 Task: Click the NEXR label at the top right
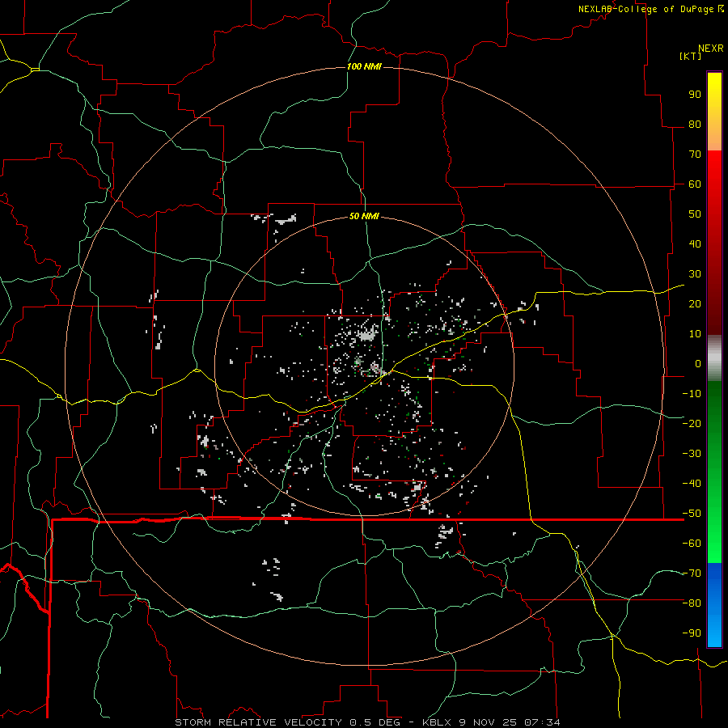[x=711, y=49]
